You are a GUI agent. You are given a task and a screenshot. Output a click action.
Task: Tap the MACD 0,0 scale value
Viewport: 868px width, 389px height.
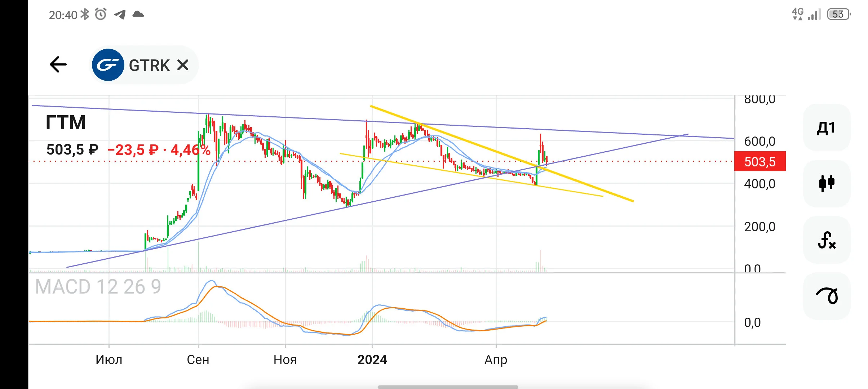point(752,322)
